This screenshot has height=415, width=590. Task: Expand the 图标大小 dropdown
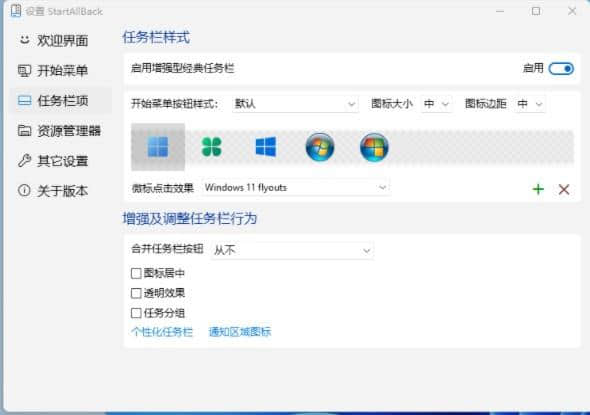click(x=436, y=104)
